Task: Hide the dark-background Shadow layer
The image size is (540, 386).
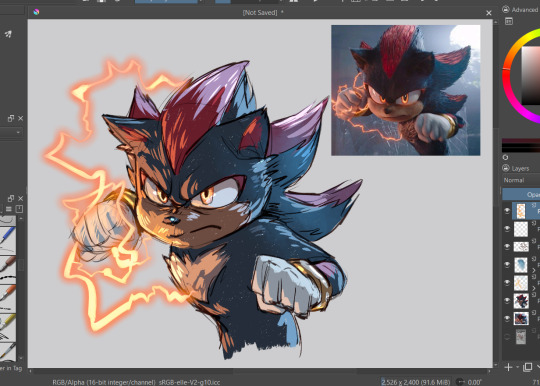Action: click(x=507, y=318)
